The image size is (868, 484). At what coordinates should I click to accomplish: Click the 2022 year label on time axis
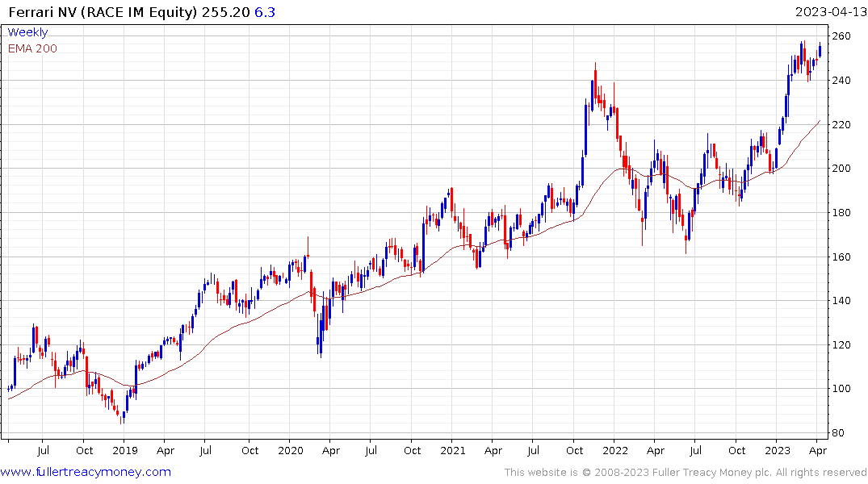click(615, 451)
